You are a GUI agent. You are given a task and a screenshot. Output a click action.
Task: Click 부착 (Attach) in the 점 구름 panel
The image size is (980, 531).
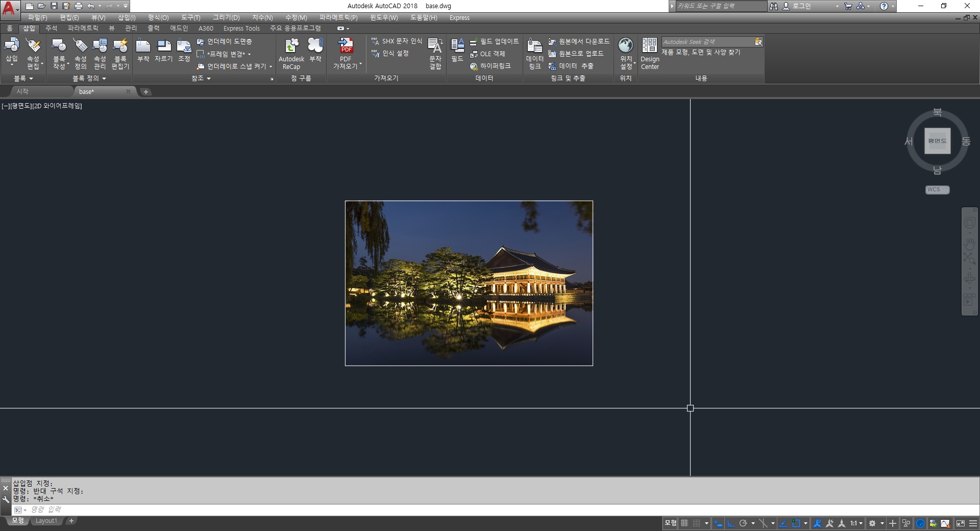pyautogui.click(x=315, y=50)
